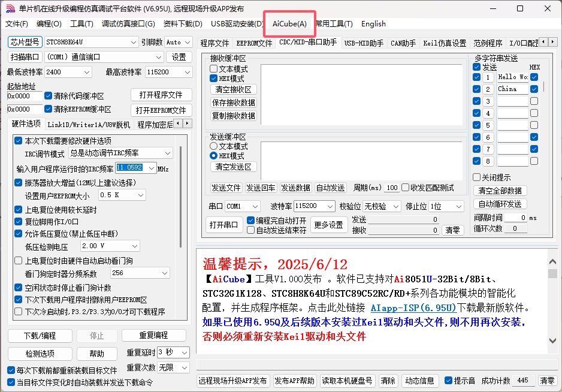Toggle 提示音 checkbox
Screen dimensions: 562x392
(x=448, y=381)
